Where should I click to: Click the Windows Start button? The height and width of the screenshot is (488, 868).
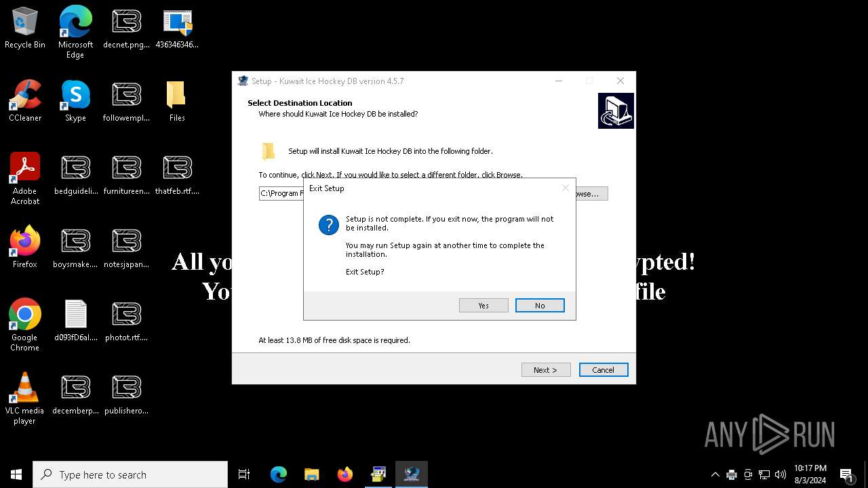pos(16,474)
